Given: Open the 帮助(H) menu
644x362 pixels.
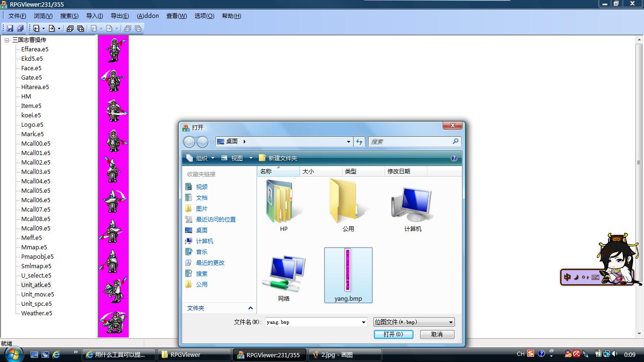Looking at the screenshot, I should point(231,16).
